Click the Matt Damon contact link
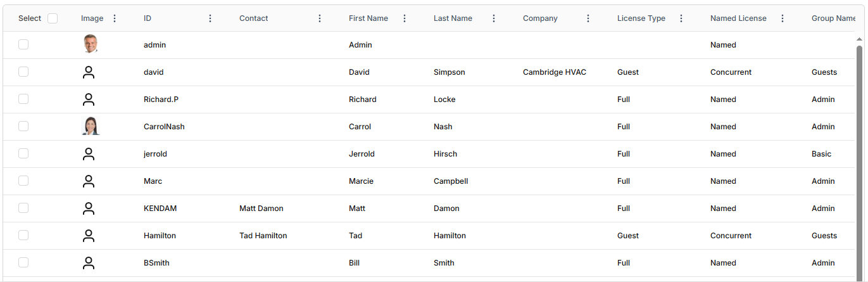Viewport: 868px width, 282px height. (261, 208)
